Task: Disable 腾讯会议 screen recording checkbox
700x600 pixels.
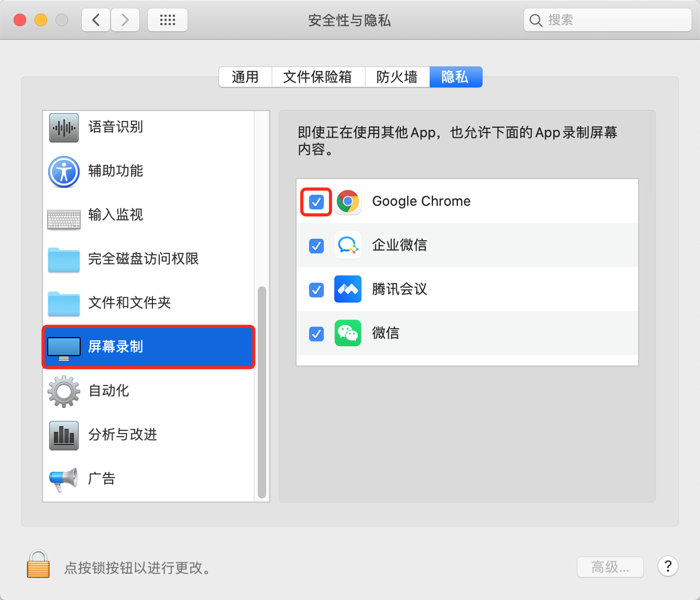Action: tap(316, 290)
